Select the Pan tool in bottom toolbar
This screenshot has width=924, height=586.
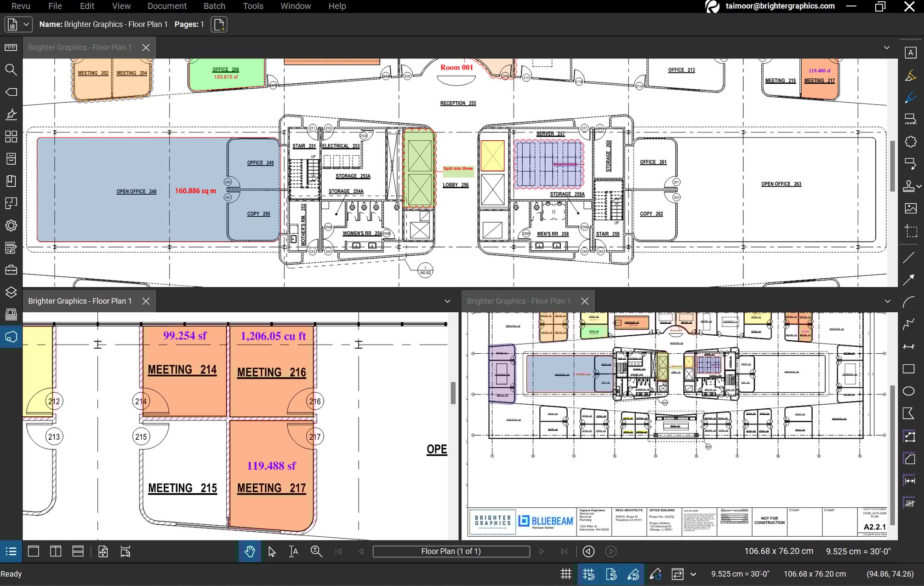(250, 552)
